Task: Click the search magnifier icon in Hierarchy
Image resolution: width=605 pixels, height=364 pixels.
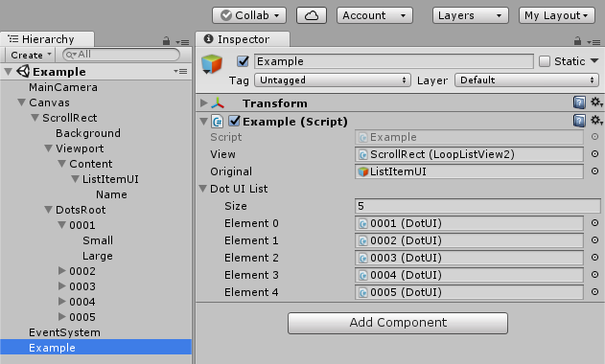Action: point(71,55)
